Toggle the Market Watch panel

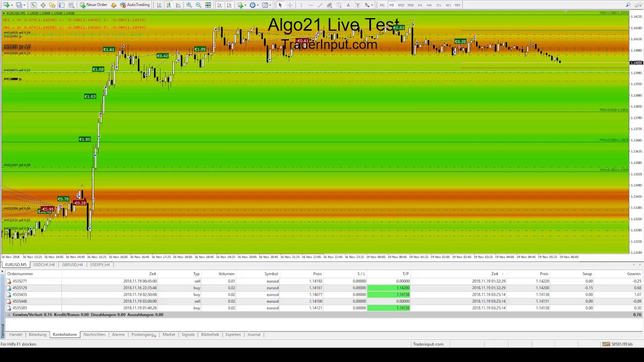(33, 5)
